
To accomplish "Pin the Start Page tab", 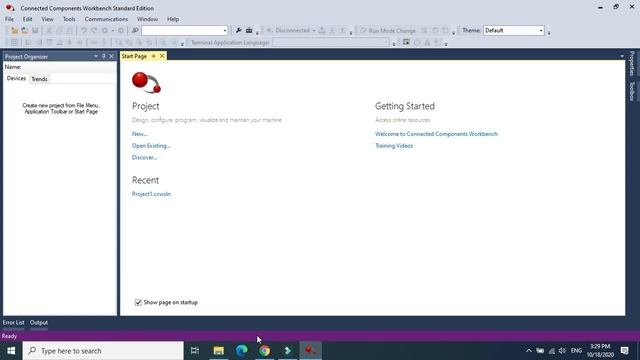I will [x=154, y=56].
